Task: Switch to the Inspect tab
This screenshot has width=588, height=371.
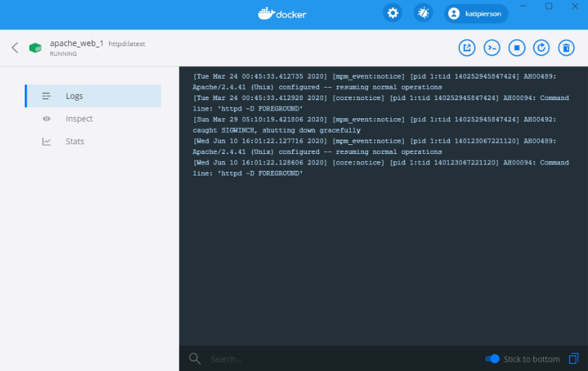Action: pos(79,119)
